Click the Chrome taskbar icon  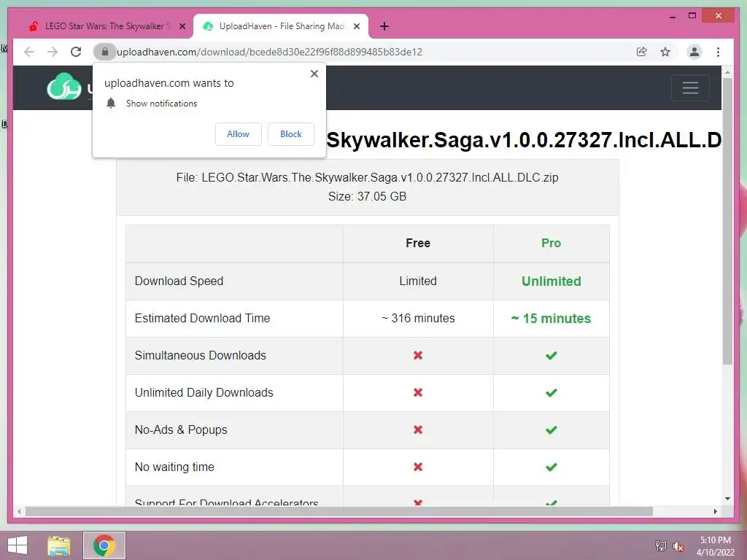click(104, 545)
